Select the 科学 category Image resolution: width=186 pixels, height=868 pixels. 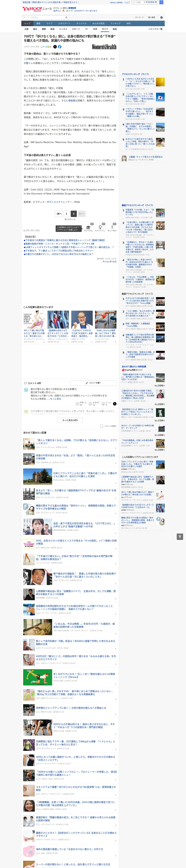click(95, 29)
